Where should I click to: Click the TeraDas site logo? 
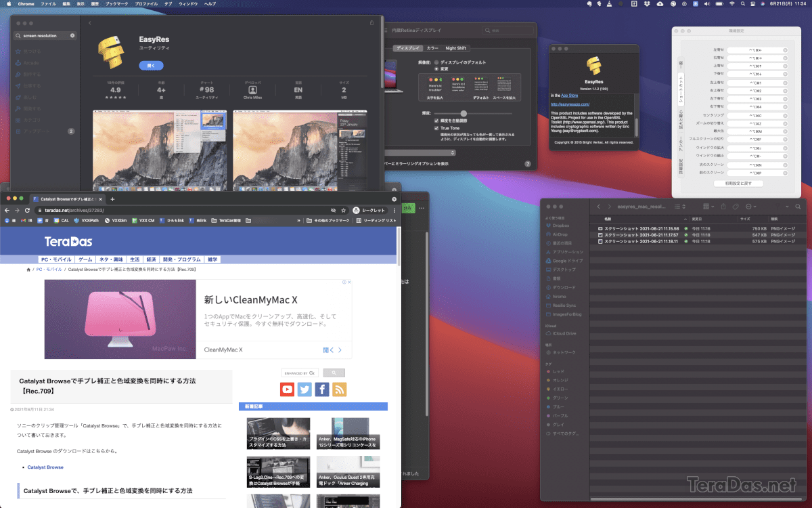68,241
